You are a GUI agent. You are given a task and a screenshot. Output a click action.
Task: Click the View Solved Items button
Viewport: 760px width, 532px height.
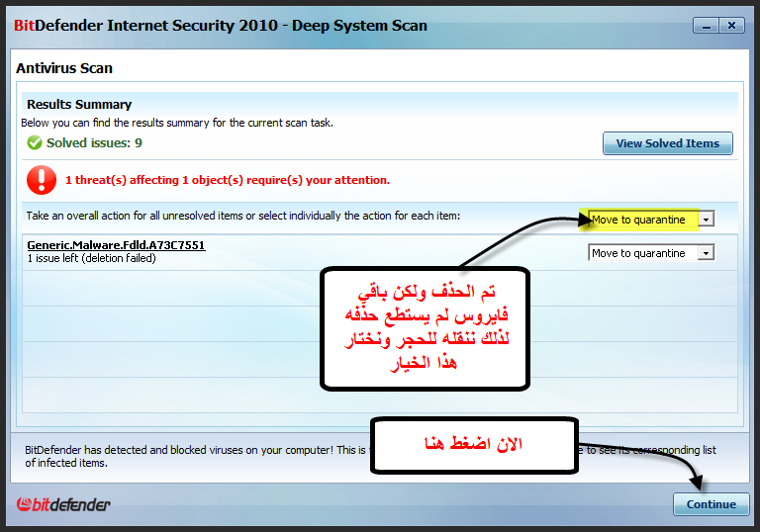tap(667, 143)
